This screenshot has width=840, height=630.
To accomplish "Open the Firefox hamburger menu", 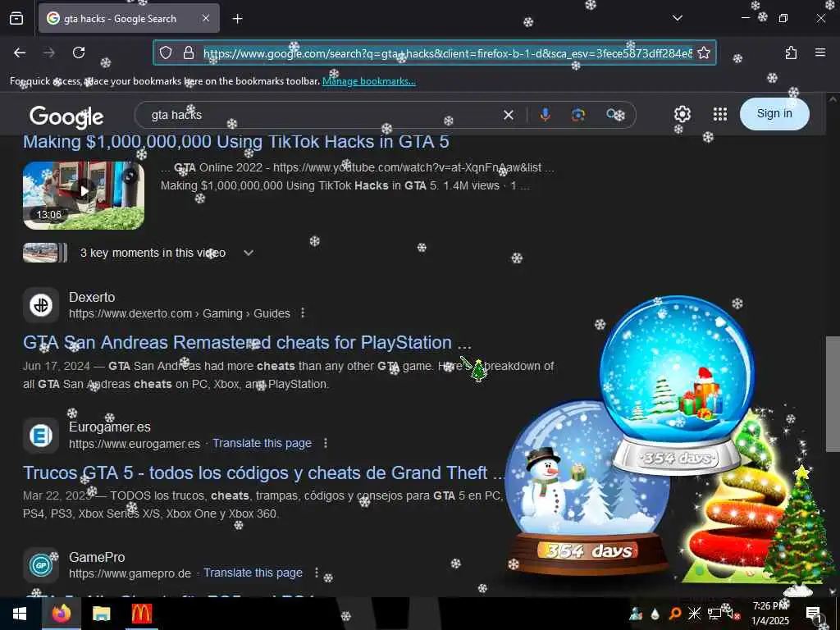I will 820,52.
